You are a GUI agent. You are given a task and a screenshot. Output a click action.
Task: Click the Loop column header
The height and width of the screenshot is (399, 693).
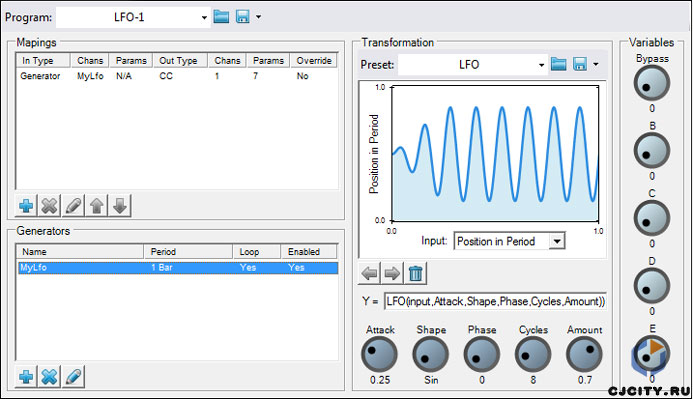(257, 252)
